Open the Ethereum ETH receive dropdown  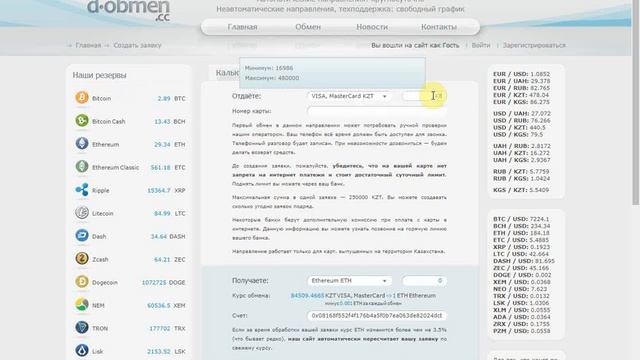tap(349, 281)
